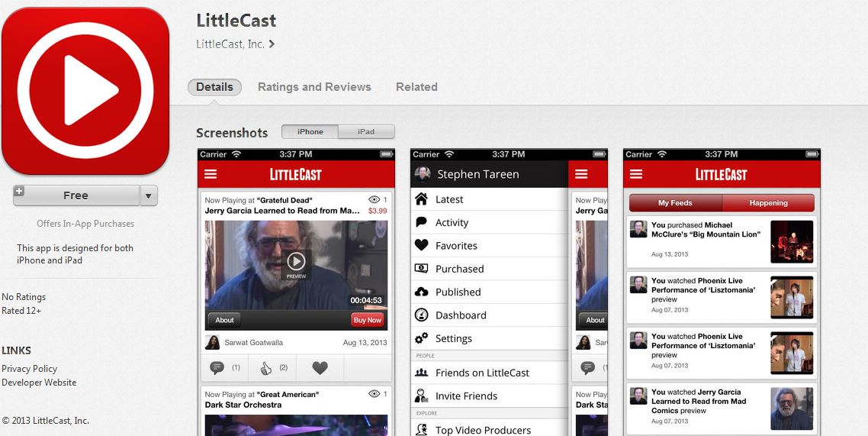Click LittleCast, Inc. developer link
Viewport: 868px width, 436px height.
230,44
